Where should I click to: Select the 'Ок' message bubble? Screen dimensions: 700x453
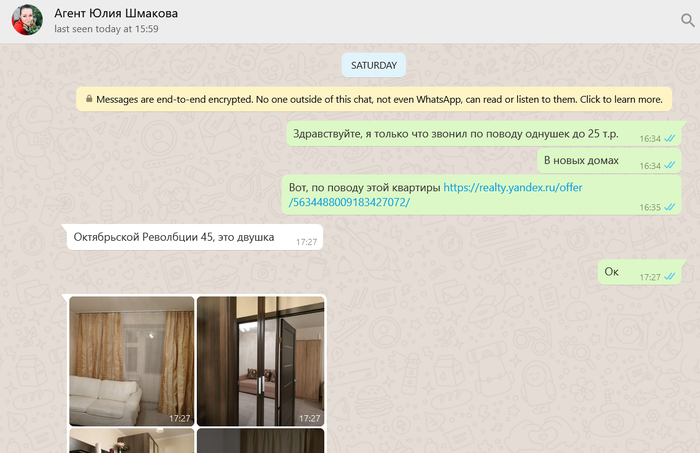[639, 272]
